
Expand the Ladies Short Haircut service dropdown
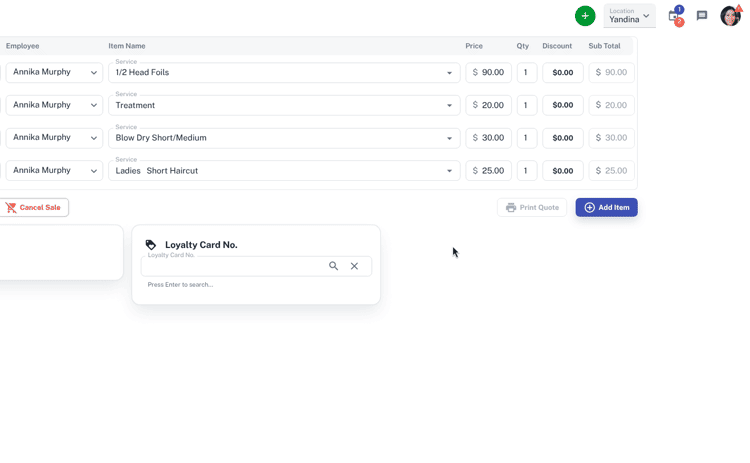point(449,171)
